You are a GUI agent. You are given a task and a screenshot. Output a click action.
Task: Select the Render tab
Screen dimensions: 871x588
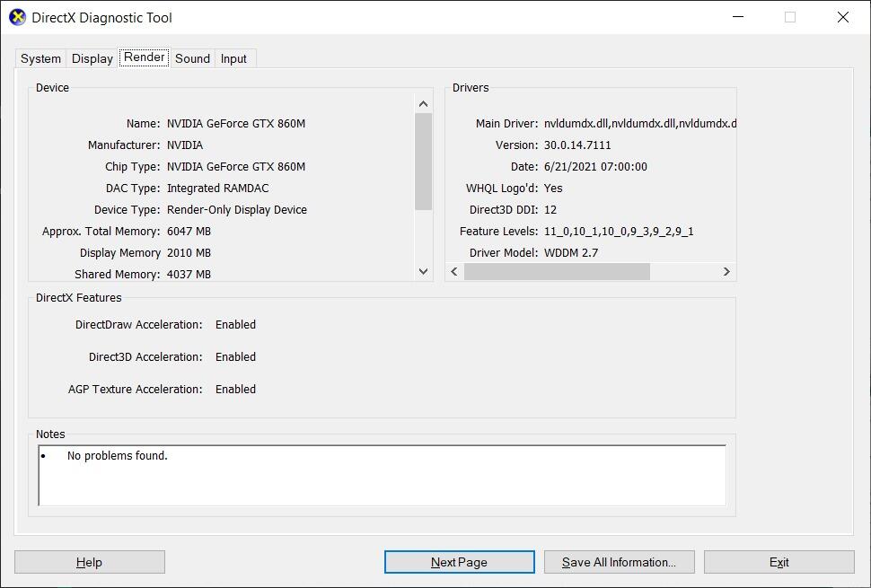144,57
